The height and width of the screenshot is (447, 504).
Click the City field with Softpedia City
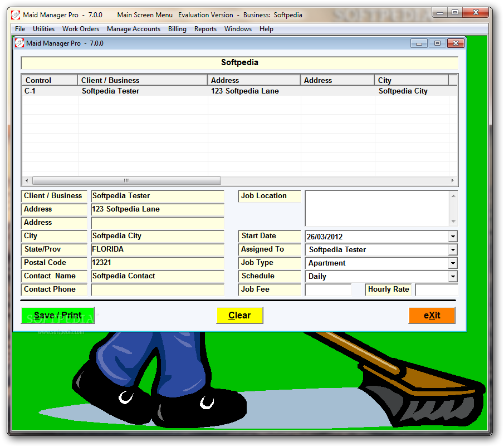pos(158,236)
